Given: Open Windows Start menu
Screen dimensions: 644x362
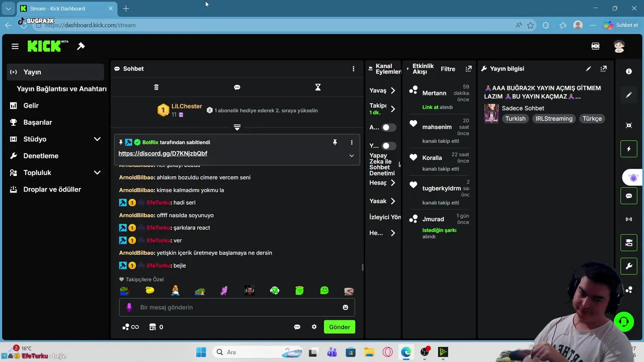Looking at the screenshot, I should [x=201, y=352].
